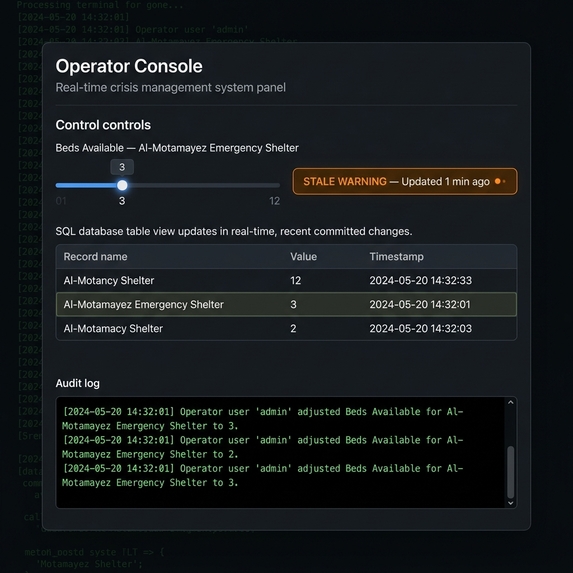Click the Beds Available shelter label
This screenshot has width=573, height=573.
(177, 148)
